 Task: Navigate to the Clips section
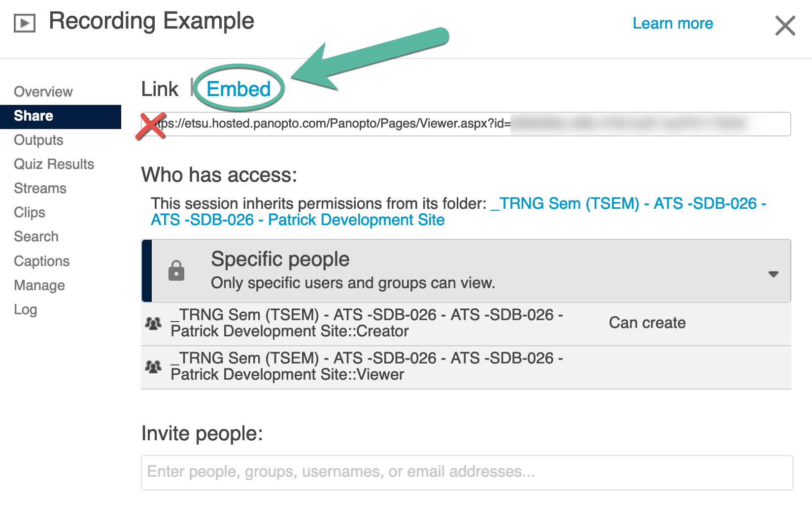click(30, 212)
